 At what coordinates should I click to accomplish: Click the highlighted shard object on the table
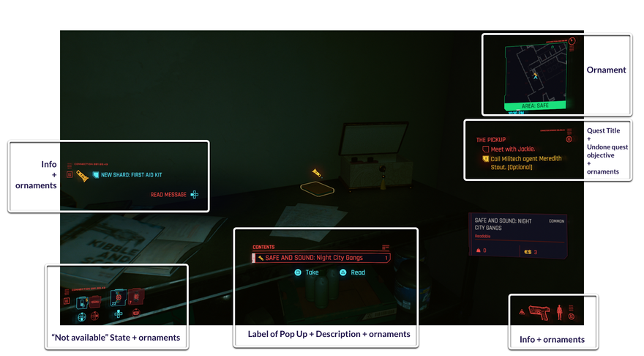coord(317,189)
